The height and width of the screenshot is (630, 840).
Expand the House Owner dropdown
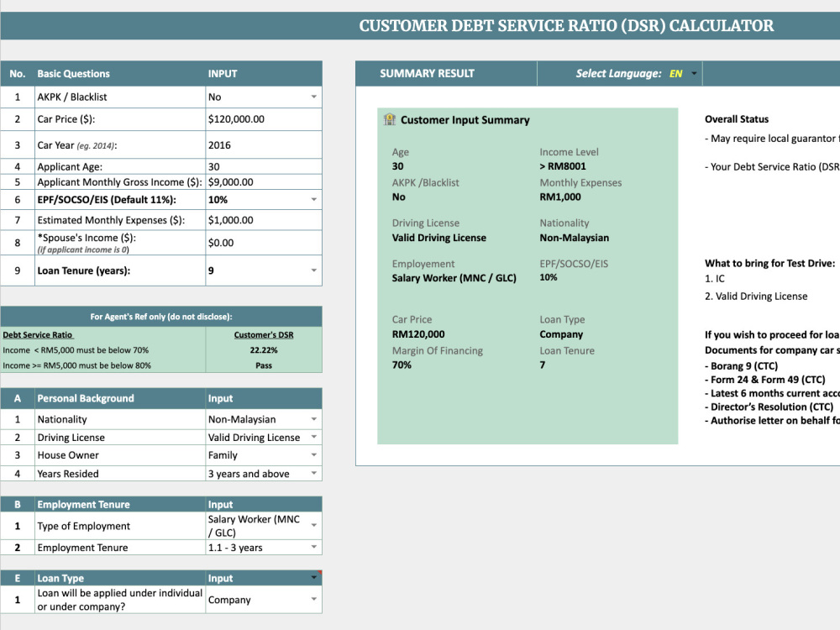(315, 454)
